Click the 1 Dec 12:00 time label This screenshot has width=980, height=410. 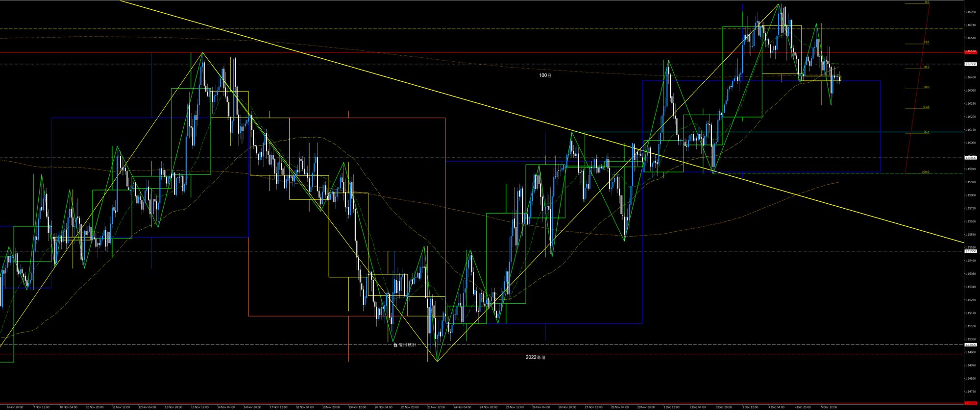[x=671, y=407]
